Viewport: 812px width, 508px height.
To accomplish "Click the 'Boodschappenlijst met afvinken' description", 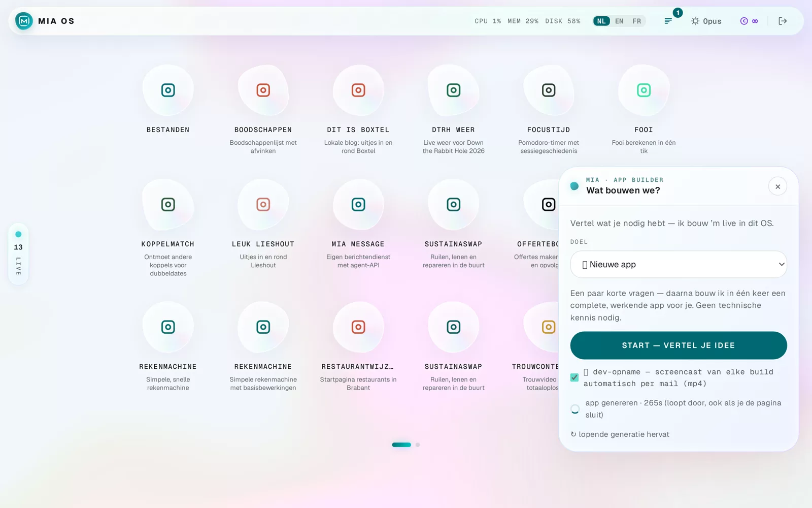I will [263, 147].
